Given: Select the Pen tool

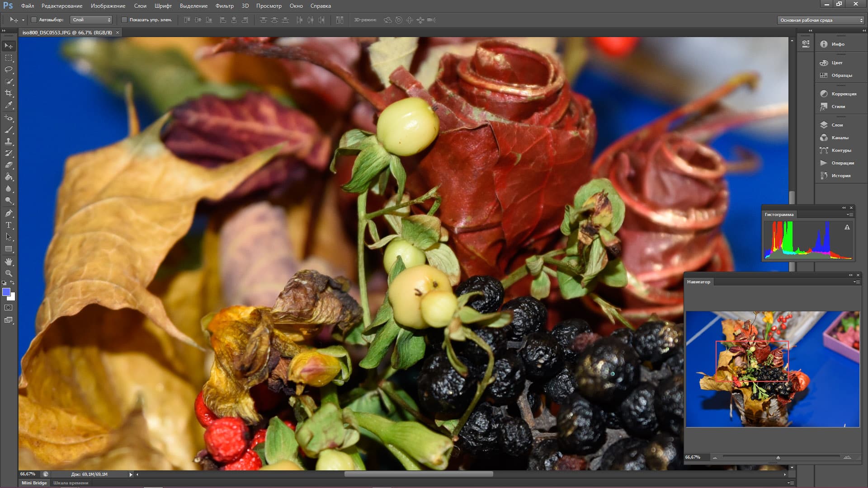Looking at the screenshot, I should (x=9, y=213).
